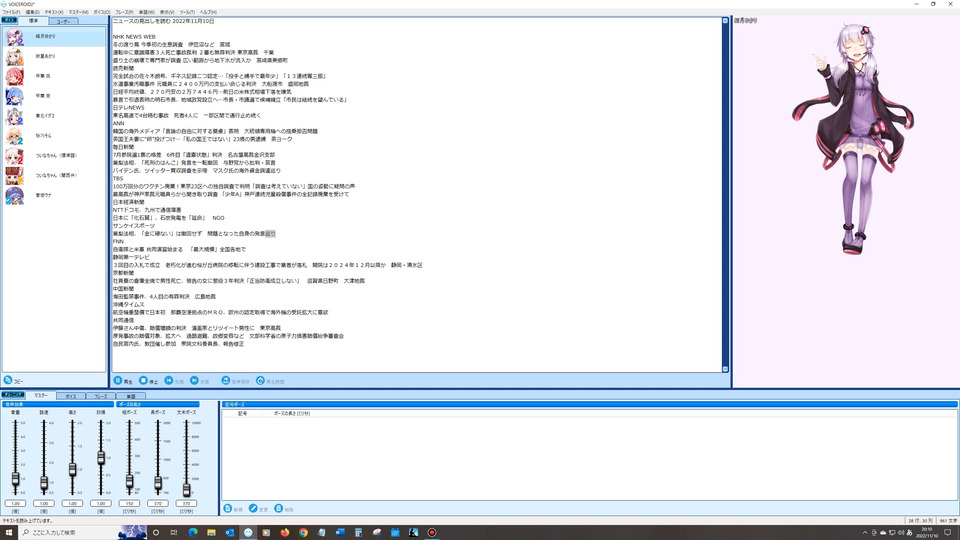Open the ボイス menu in menu bar
This screenshot has width=960, height=540.
coord(102,12)
